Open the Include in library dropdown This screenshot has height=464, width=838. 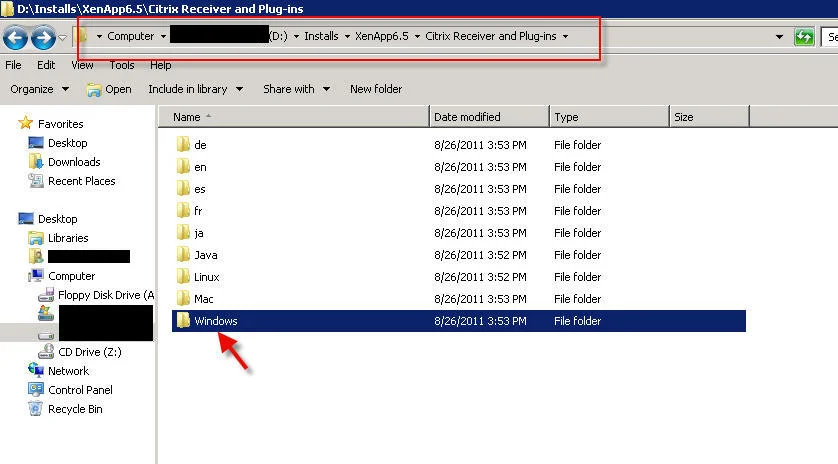(x=196, y=89)
